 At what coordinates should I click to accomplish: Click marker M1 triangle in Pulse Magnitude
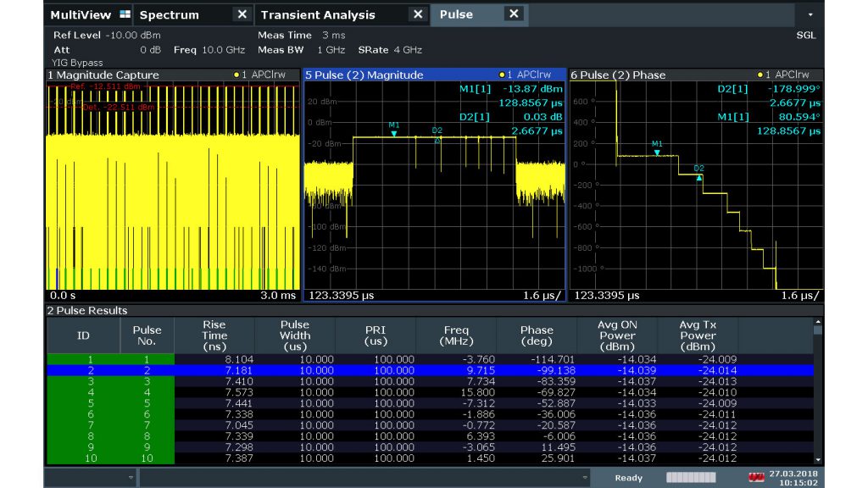[x=394, y=133]
